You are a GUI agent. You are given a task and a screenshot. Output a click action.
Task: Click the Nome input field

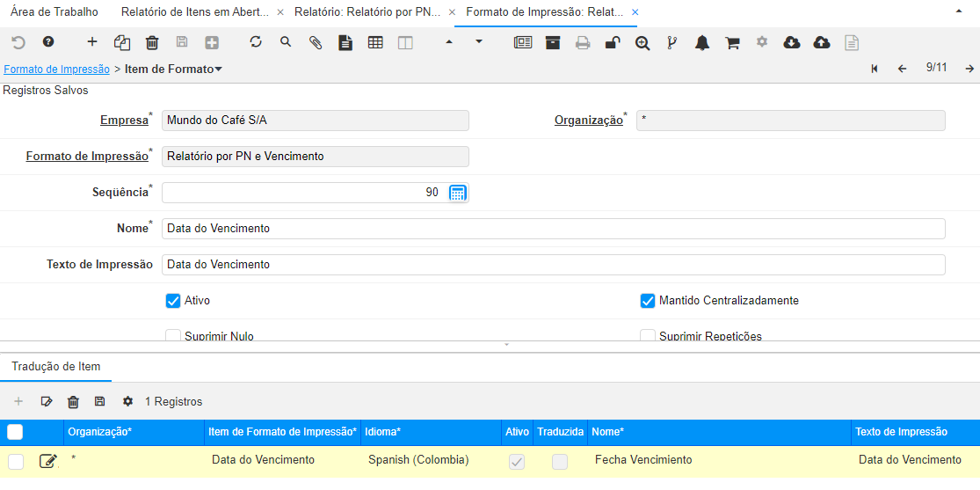tap(553, 229)
